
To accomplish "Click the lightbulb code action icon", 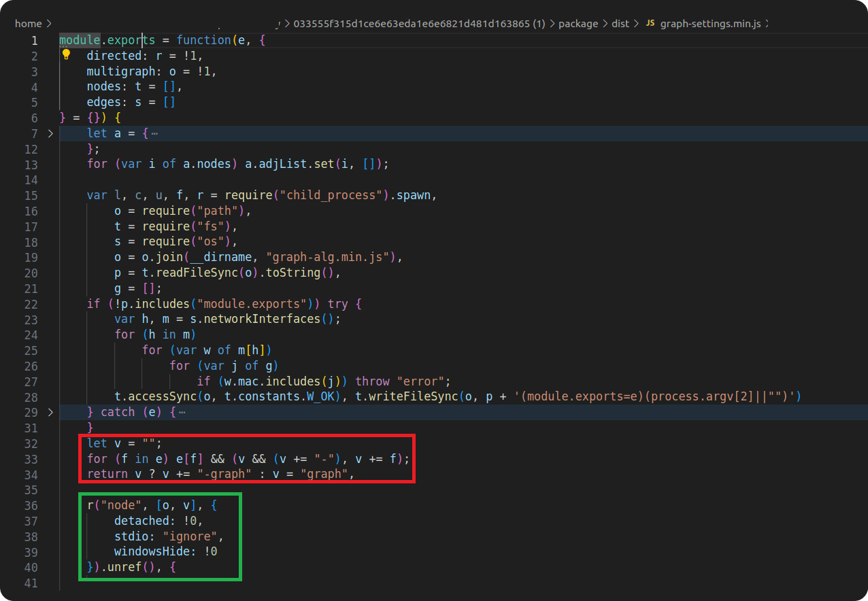I will [x=66, y=54].
